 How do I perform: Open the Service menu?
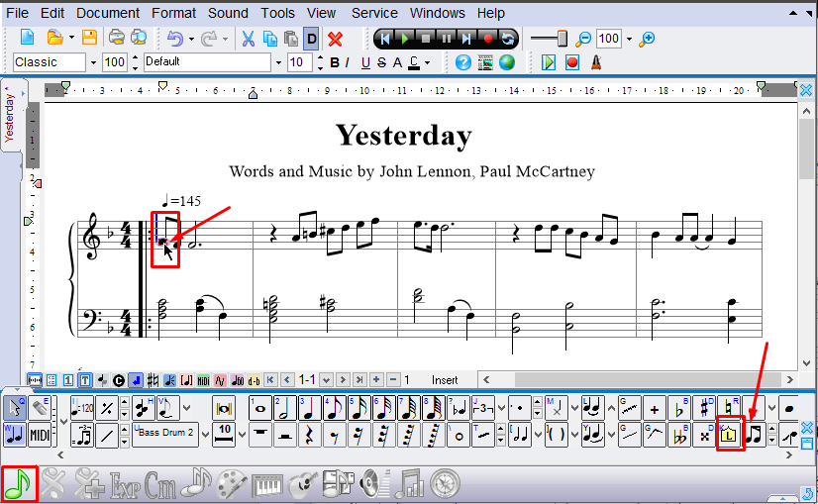[374, 13]
